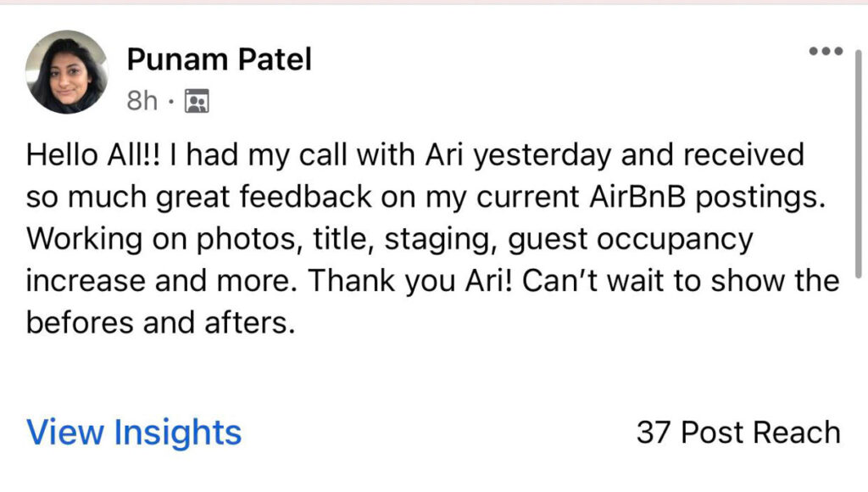Open the View Insights link

(x=134, y=433)
